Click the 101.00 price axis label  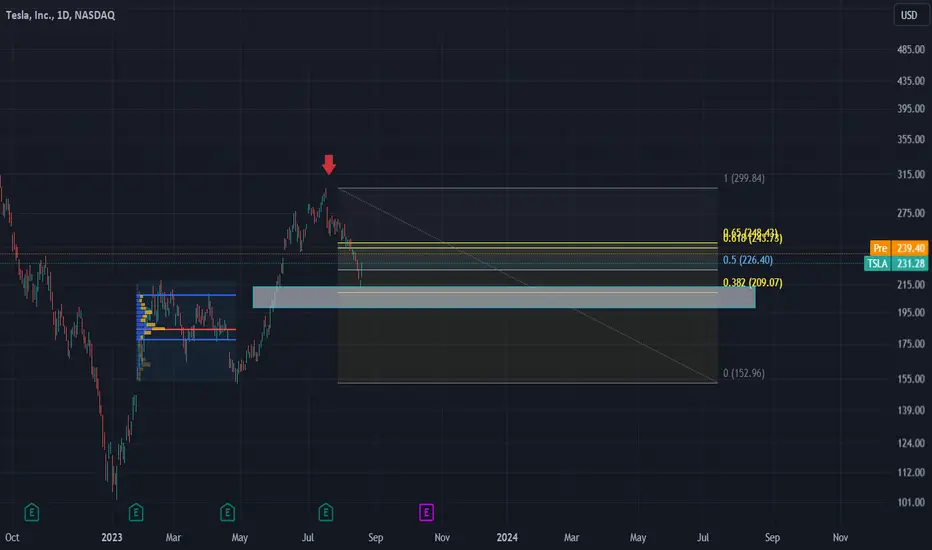click(911, 503)
